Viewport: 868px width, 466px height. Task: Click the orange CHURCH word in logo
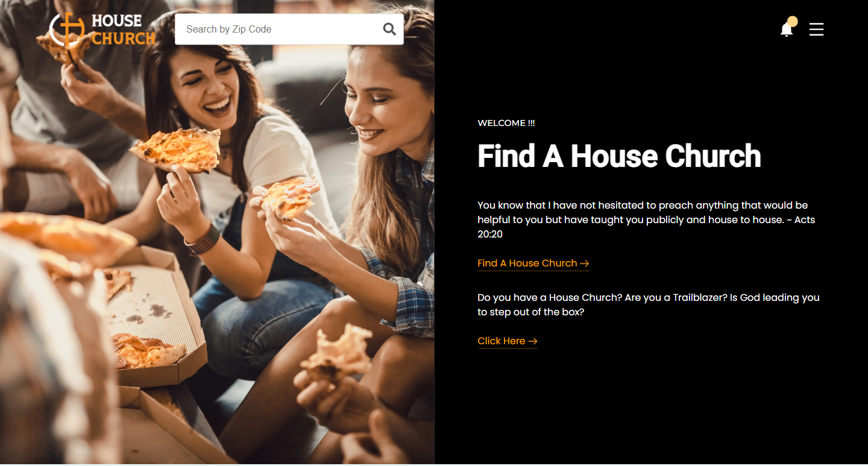(x=124, y=39)
